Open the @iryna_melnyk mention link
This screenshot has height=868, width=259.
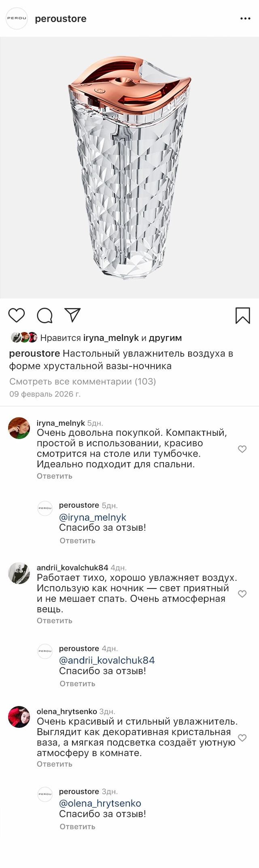[93, 517]
